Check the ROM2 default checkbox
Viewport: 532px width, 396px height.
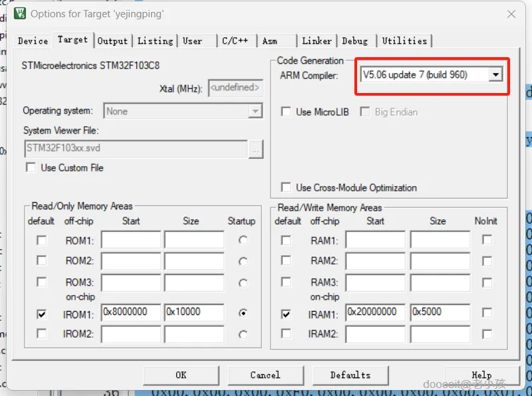pos(42,260)
